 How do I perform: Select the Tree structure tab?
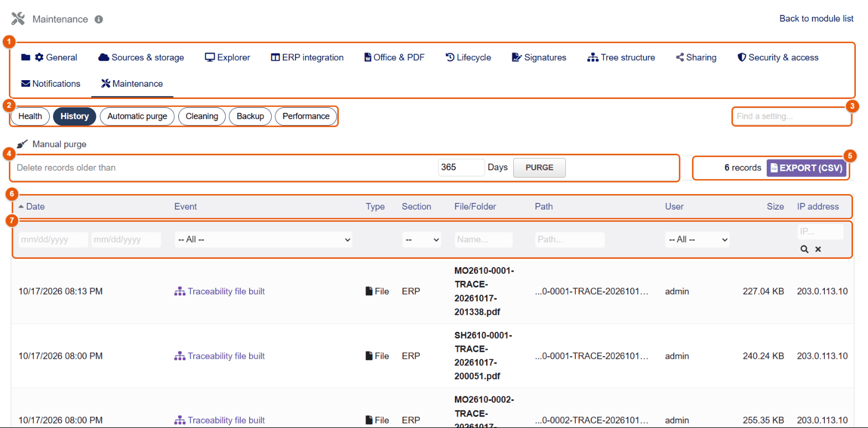621,58
